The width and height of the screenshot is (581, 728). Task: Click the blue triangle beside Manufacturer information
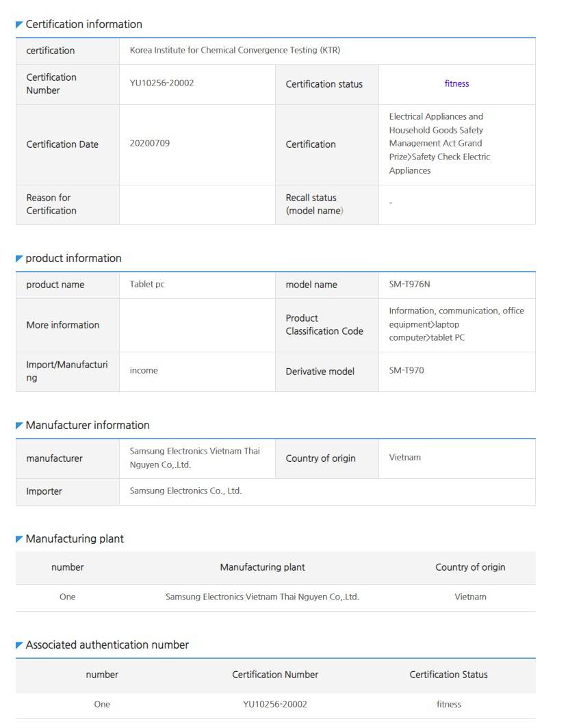(19, 426)
